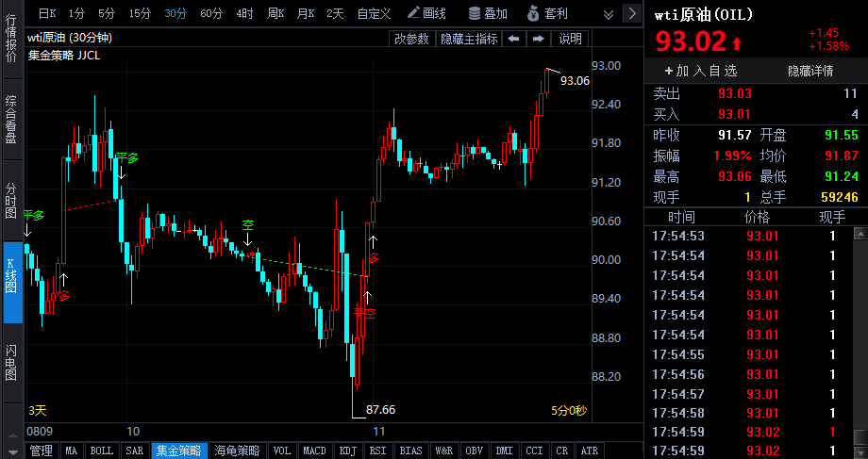Open the 说明 description button
The height and width of the screenshot is (459, 868).
(x=570, y=38)
